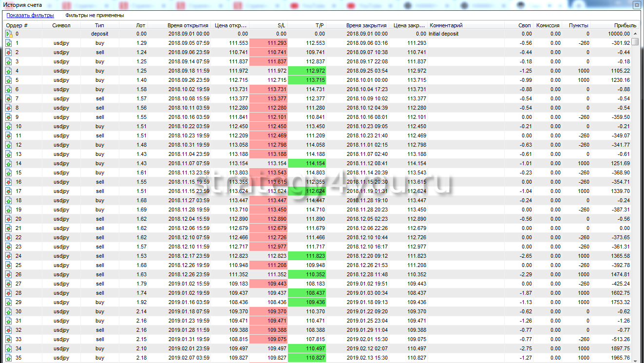Sort by the 'Прибыль' column header
This screenshot has width=644, height=363.
[625, 25]
